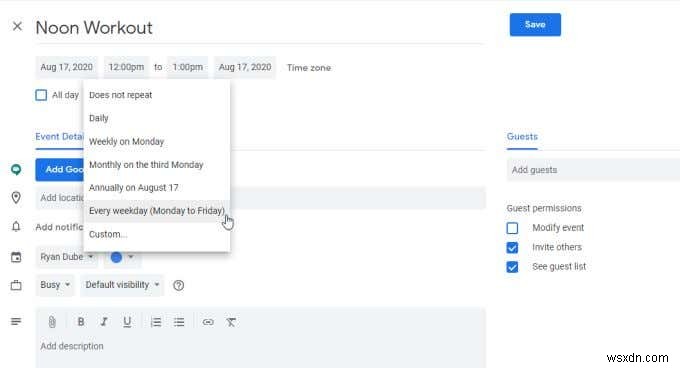Remove formatting from description

point(231,322)
